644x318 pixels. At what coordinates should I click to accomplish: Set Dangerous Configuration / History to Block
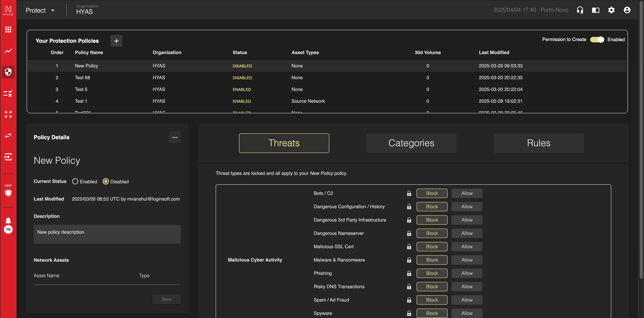[432, 207]
